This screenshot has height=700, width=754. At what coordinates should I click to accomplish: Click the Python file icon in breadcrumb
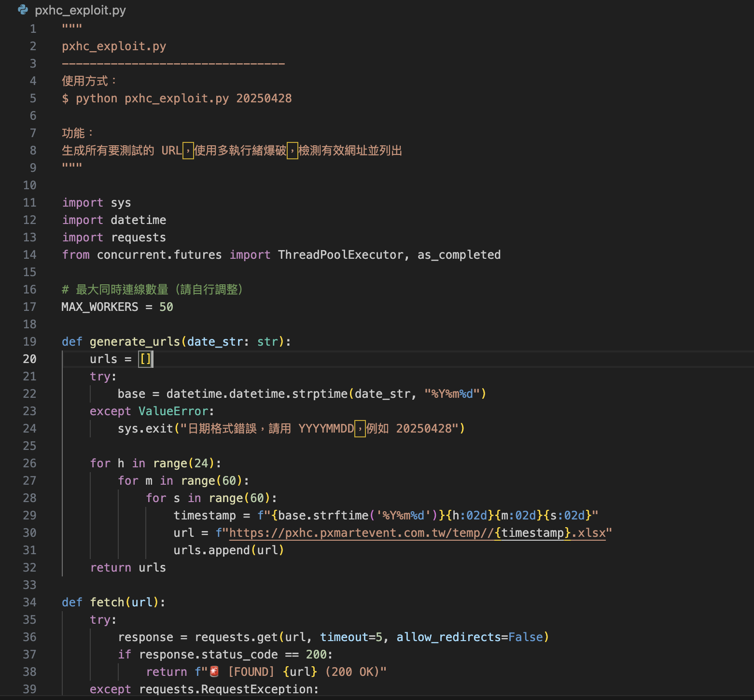pos(23,10)
